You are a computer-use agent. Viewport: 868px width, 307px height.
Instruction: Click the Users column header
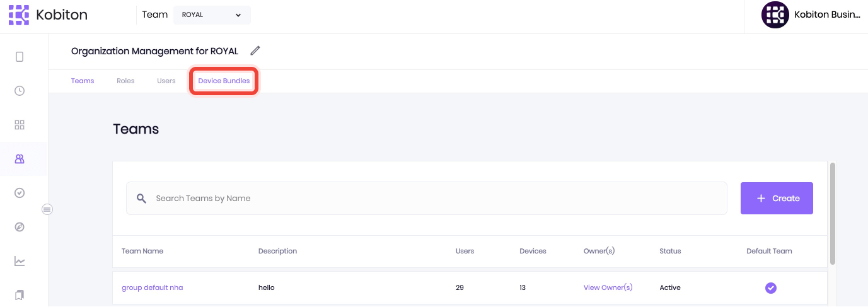click(x=465, y=251)
